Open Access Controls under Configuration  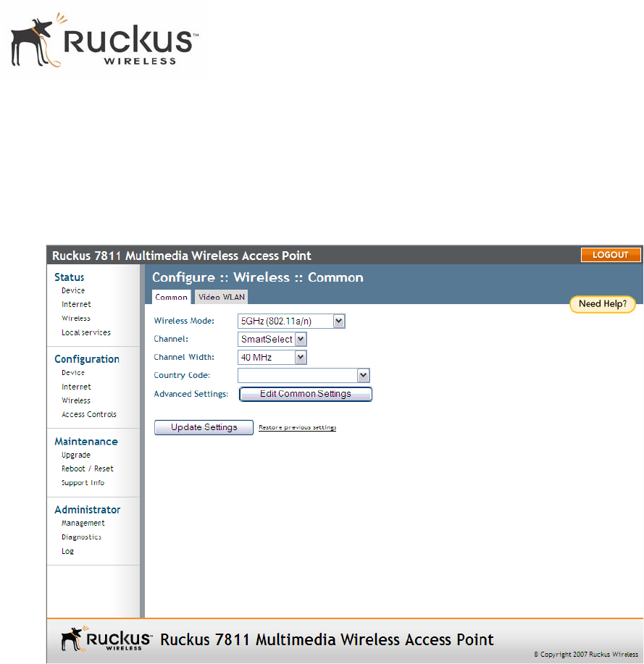point(89,415)
